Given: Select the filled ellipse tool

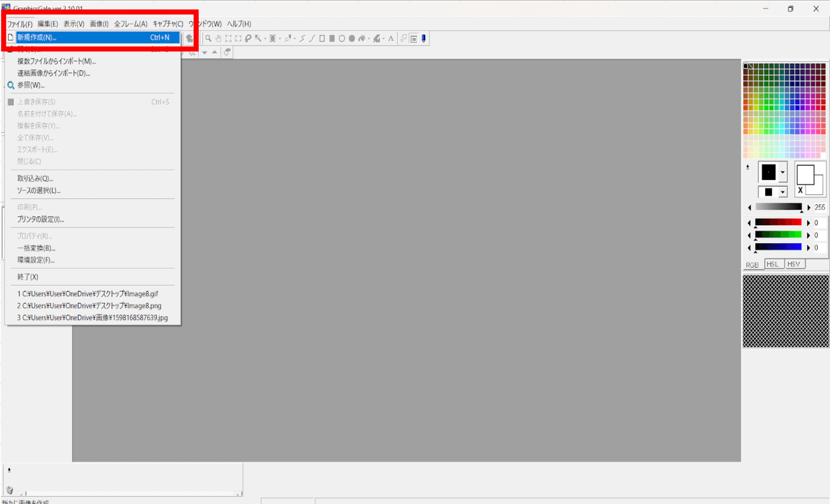Looking at the screenshot, I should point(352,39).
